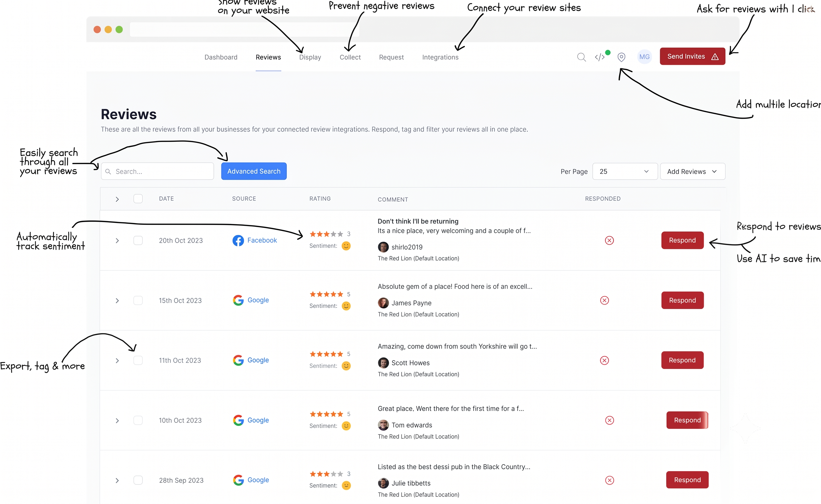
Task: Click the RESPONDED column header
Action: pos(603,199)
